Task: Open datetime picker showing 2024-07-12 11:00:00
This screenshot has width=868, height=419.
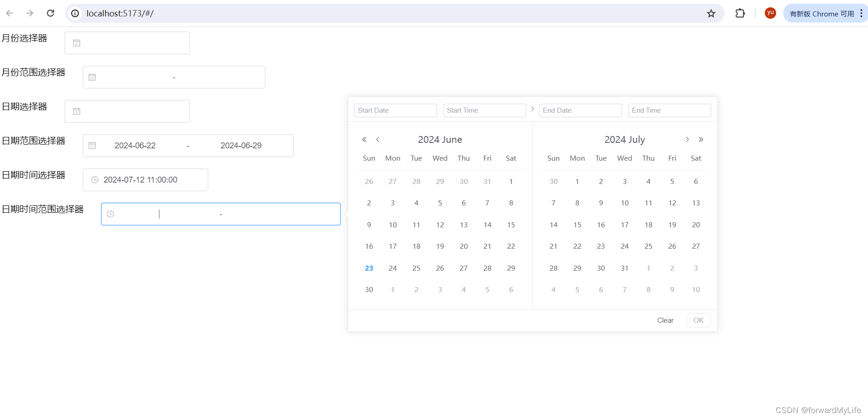Action: pyautogui.click(x=145, y=180)
